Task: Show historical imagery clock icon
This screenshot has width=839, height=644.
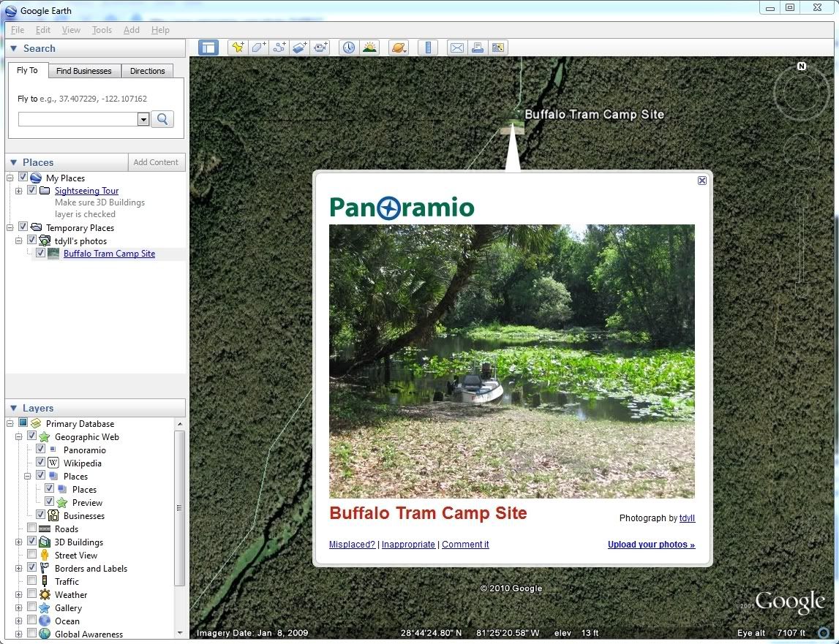Action: 349,48
